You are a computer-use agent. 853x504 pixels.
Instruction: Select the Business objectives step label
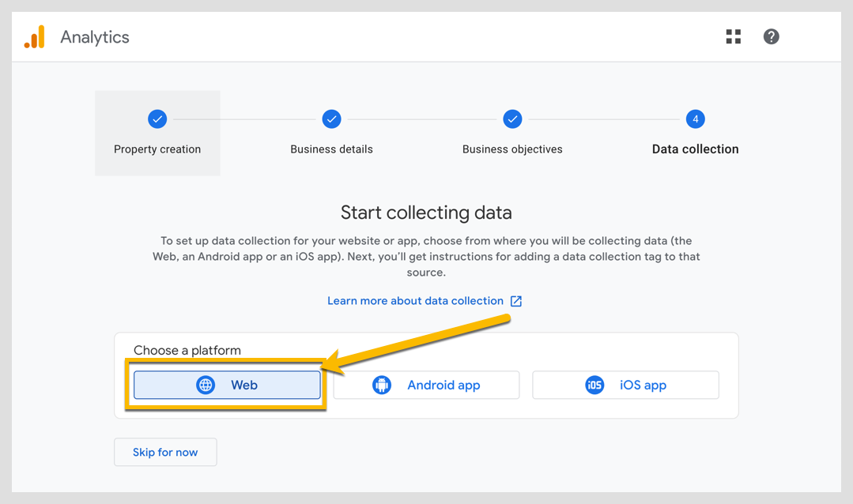pos(512,149)
